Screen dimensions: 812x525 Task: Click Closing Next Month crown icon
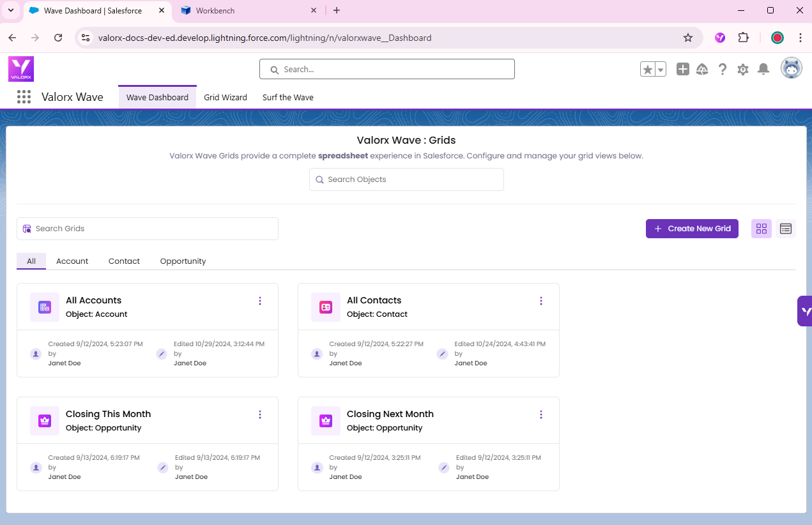326,421
